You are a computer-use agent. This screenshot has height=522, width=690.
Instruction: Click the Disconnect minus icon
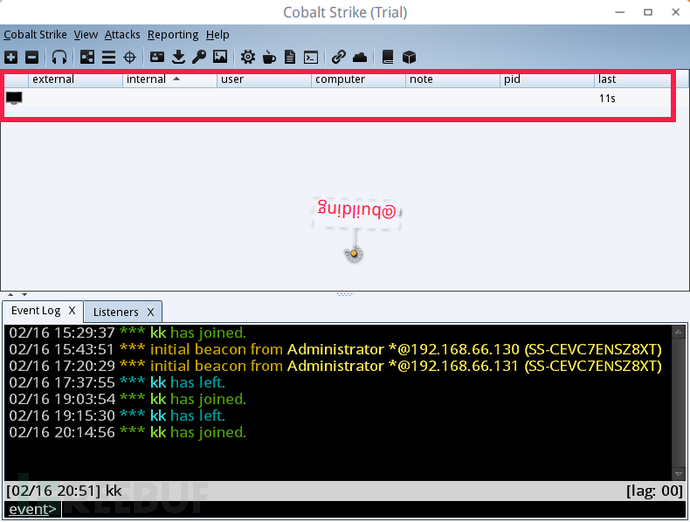[x=32, y=57]
